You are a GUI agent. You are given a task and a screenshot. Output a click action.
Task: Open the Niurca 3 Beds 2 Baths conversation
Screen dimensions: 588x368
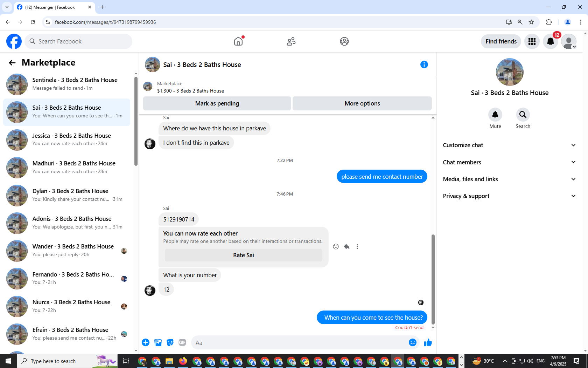[x=66, y=306]
